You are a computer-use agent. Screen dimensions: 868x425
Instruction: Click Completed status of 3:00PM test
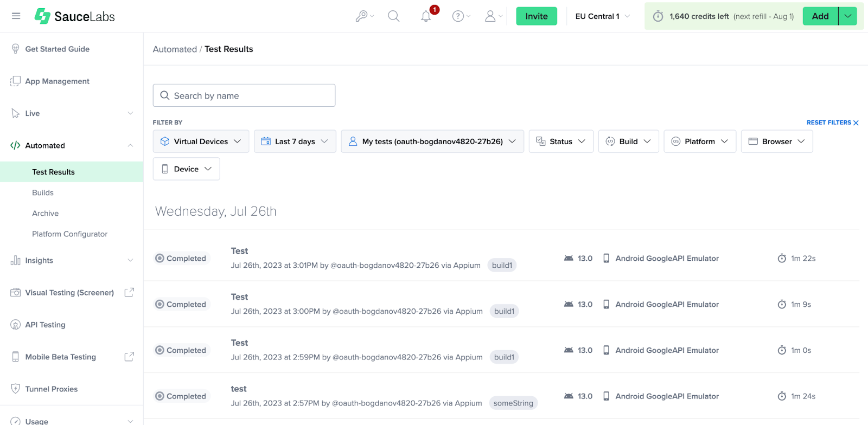[181, 305]
